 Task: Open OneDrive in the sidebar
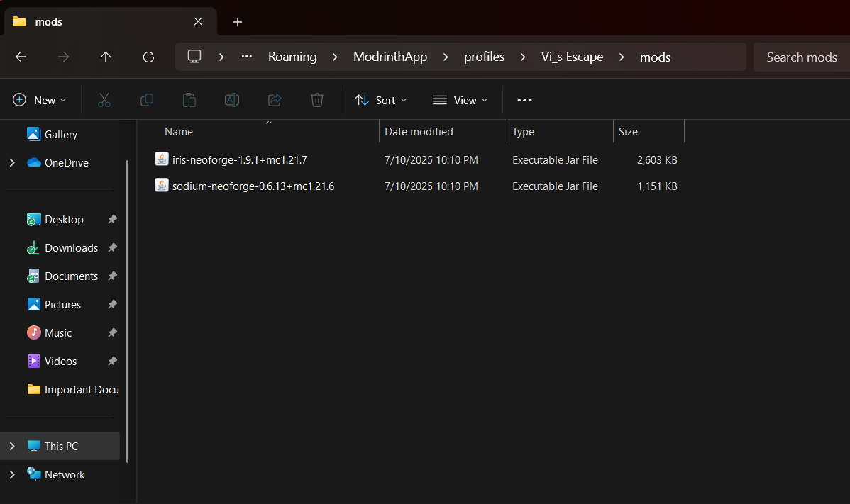pyautogui.click(x=66, y=162)
